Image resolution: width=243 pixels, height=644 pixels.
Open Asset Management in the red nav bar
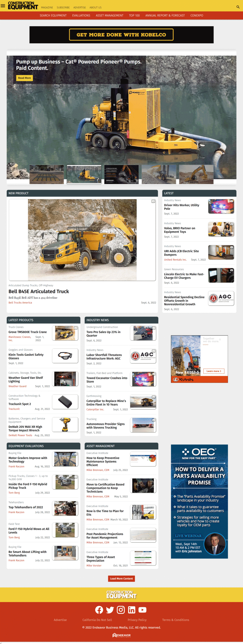click(x=110, y=15)
